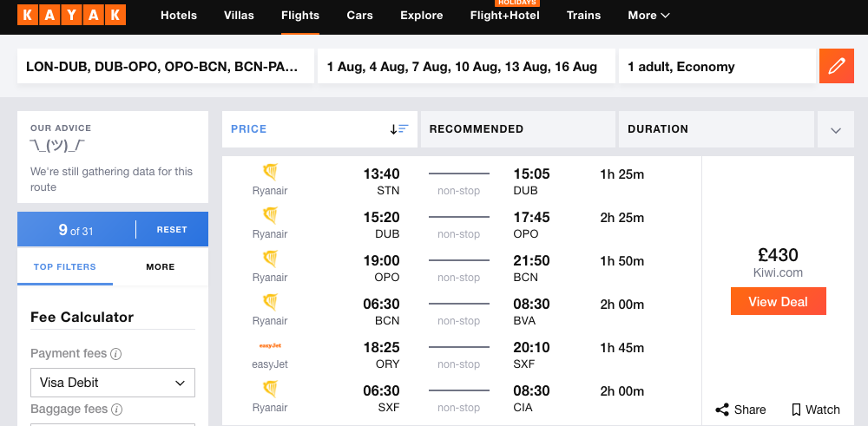Open the Visa Debit payment dropdown
Image resolution: width=868 pixels, height=426 pixels.
[113, 383]
